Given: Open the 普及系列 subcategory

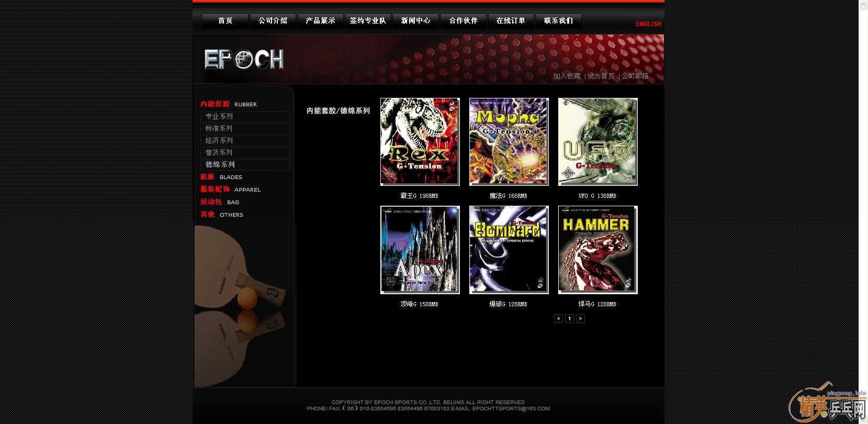Looking at the screenshot, I should tap(245, 153).
